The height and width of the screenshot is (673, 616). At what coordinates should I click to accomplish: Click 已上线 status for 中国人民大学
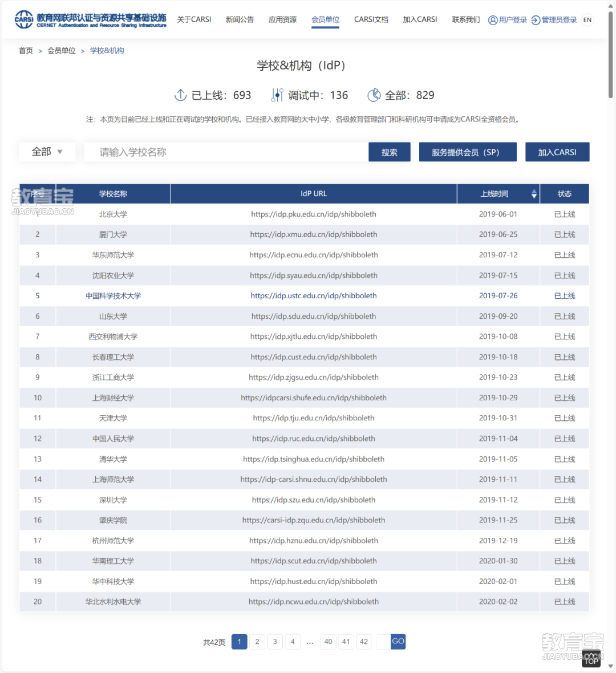click(x=565, y=439)
